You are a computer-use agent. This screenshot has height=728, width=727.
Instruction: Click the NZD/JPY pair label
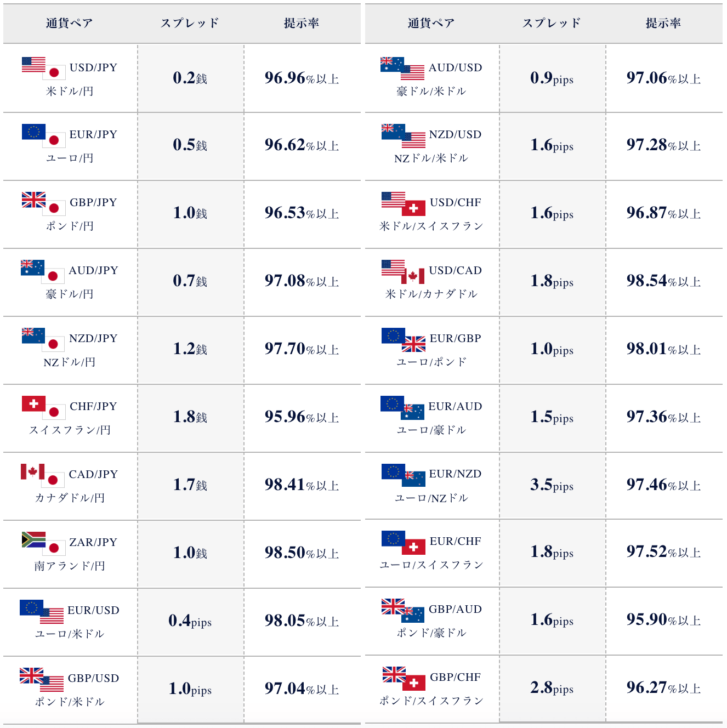(93, 338)
